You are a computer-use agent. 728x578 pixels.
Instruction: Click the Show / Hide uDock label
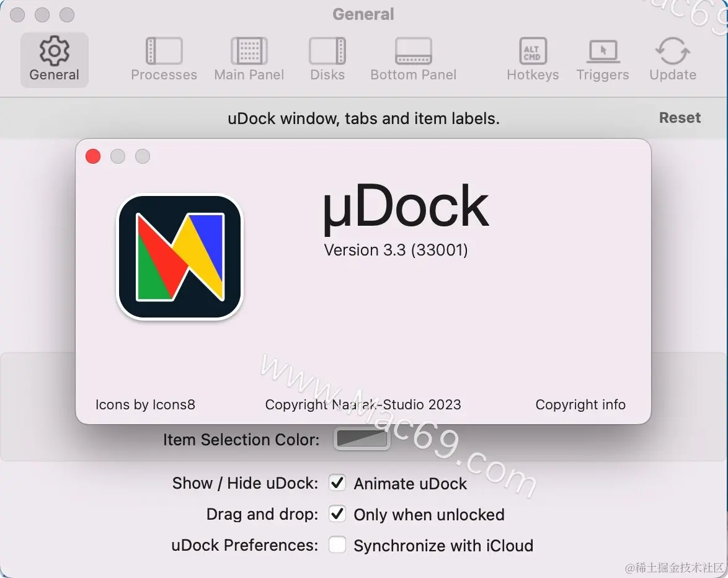(245, 483)
